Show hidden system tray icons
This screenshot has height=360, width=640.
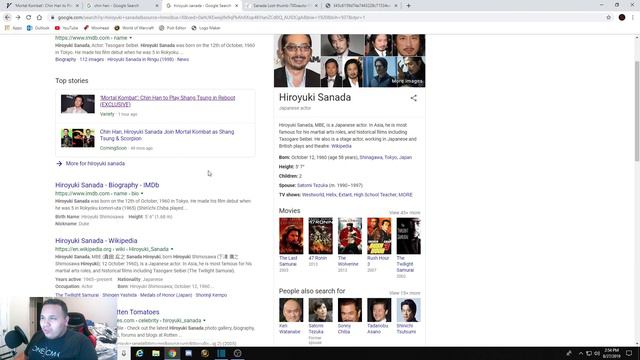581,353
